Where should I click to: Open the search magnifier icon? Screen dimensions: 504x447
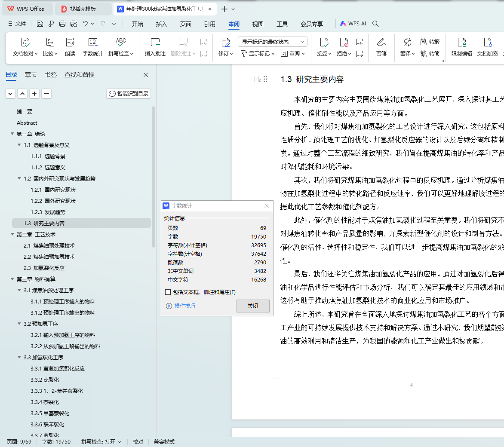tap(375, 24)
